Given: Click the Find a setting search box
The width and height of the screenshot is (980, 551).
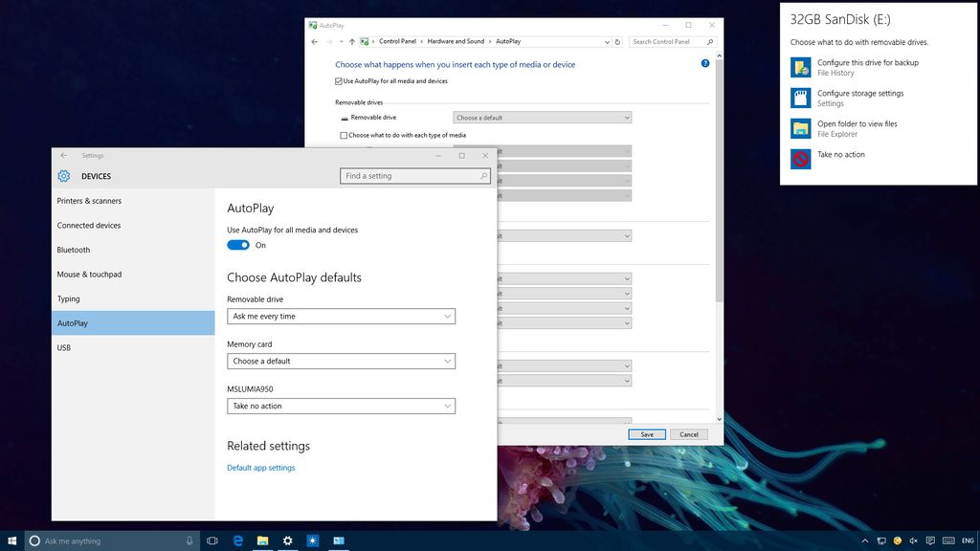Looking at the screenshot, I should pos(414,176).
